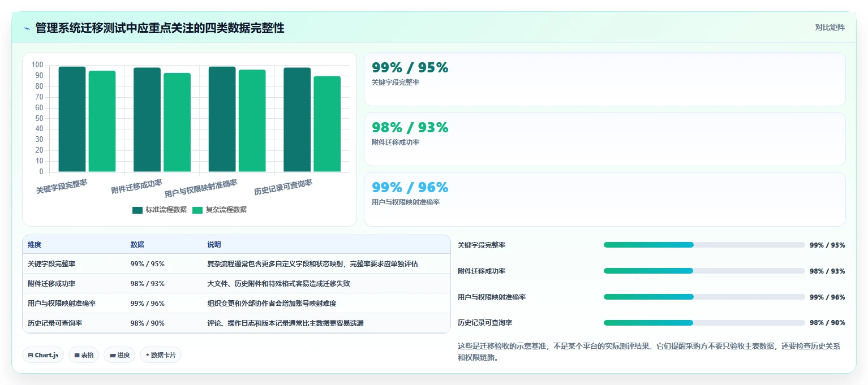This screenshot has height=385, width=868.
Task: Click the light green bar for 历史记录可查询率
Action: pyautogui.click(x=327, y=124)
